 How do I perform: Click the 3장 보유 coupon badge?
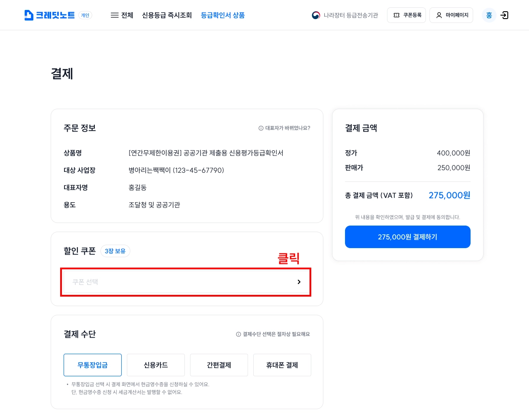pos(115,251)
